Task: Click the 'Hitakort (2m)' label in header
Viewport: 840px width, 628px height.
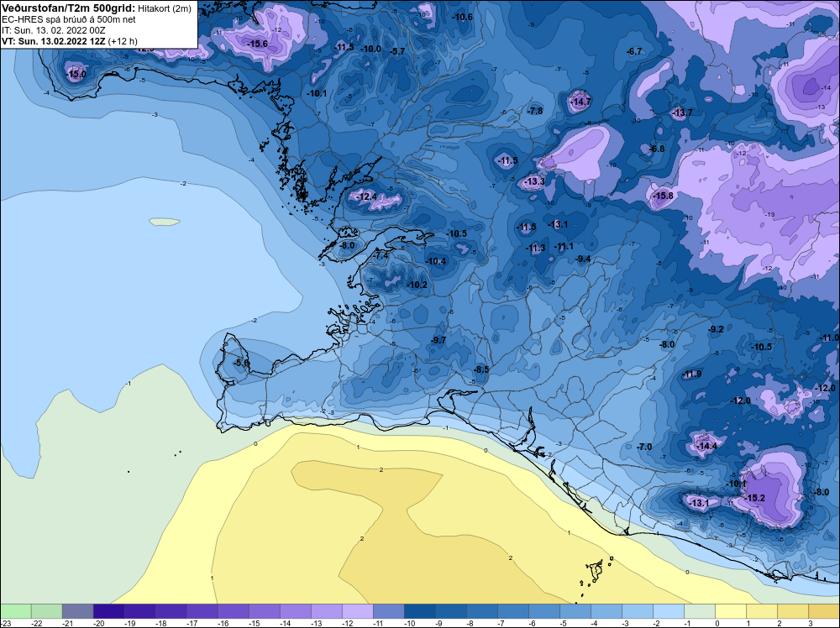Action: 164,8
